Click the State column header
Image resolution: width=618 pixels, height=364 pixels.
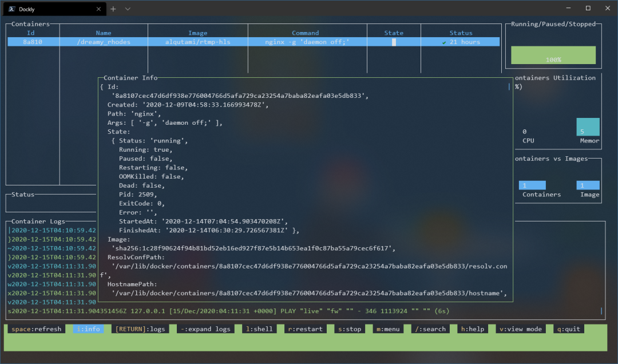click(394, 33)
